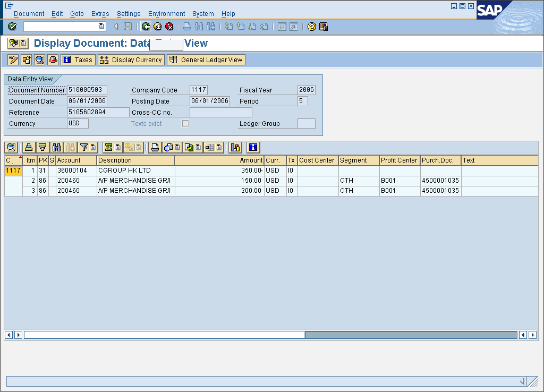This screenshot has height=392, width=544.
Task: Click the Document Number field 510000503
Action: click(x=87, y=90)
